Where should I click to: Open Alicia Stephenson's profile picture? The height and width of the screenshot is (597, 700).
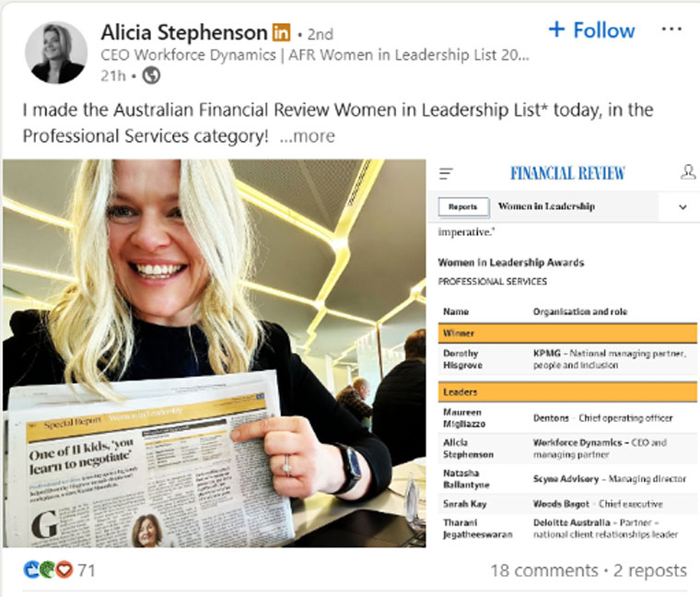pos(56,53)
